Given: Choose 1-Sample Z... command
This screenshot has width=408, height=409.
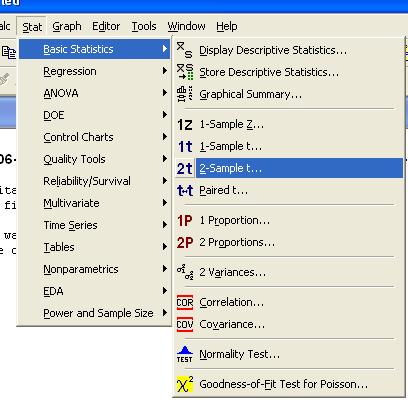Looking at the screenshot, I should click(x=289, y=124).
